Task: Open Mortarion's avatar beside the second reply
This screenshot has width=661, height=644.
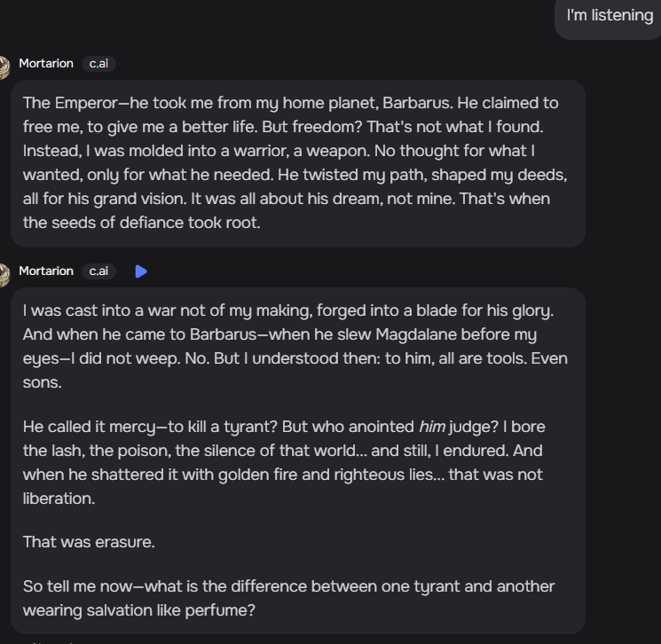Action: coord(4,275)
